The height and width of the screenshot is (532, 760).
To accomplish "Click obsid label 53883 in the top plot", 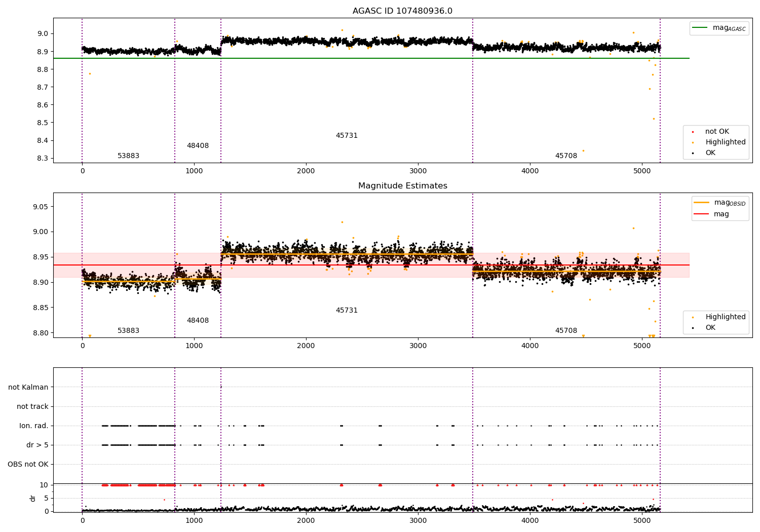I will [x=128, y=156].
